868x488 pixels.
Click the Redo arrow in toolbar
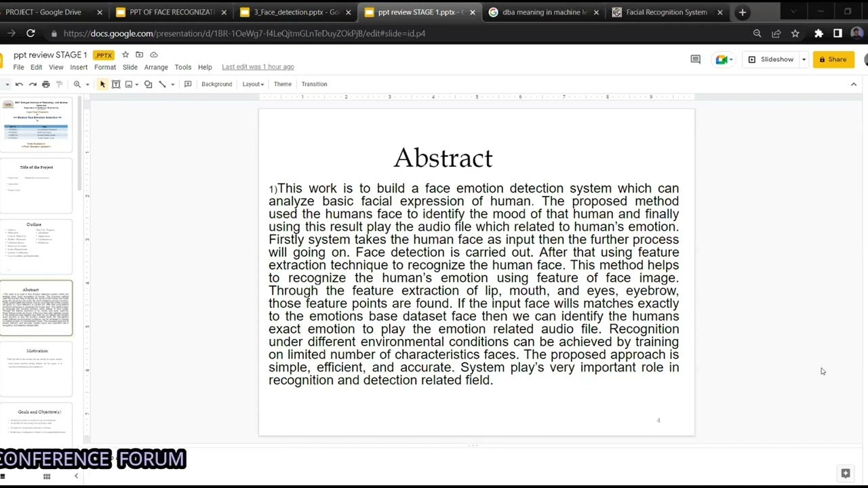[x=33, y=84]
